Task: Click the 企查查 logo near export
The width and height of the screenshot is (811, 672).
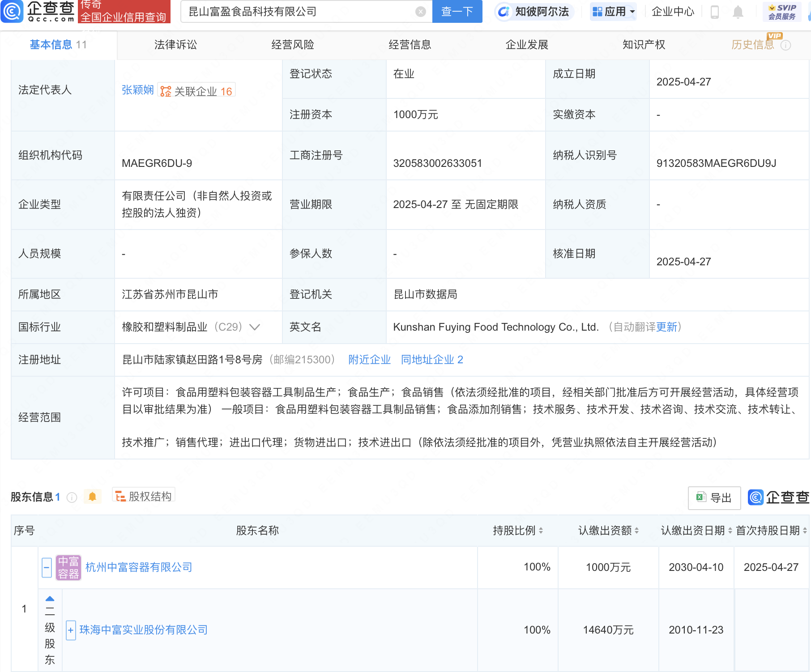Action: [778, 497]
